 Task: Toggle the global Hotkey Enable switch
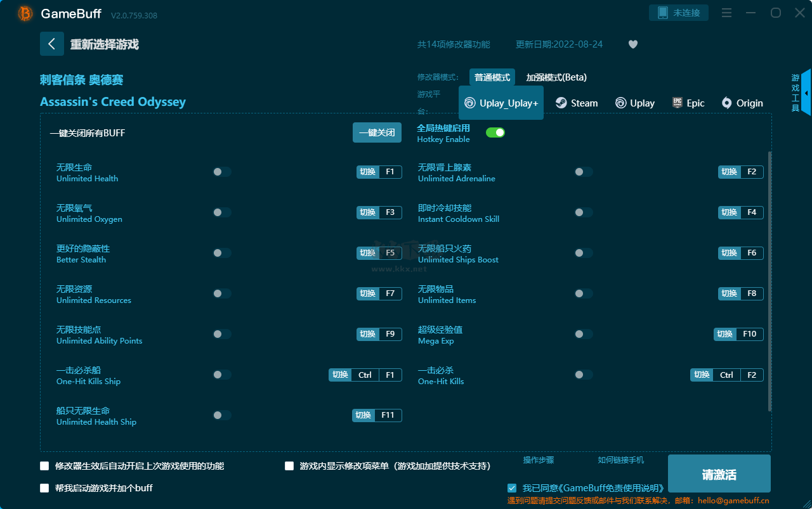[x=495, y=132]
